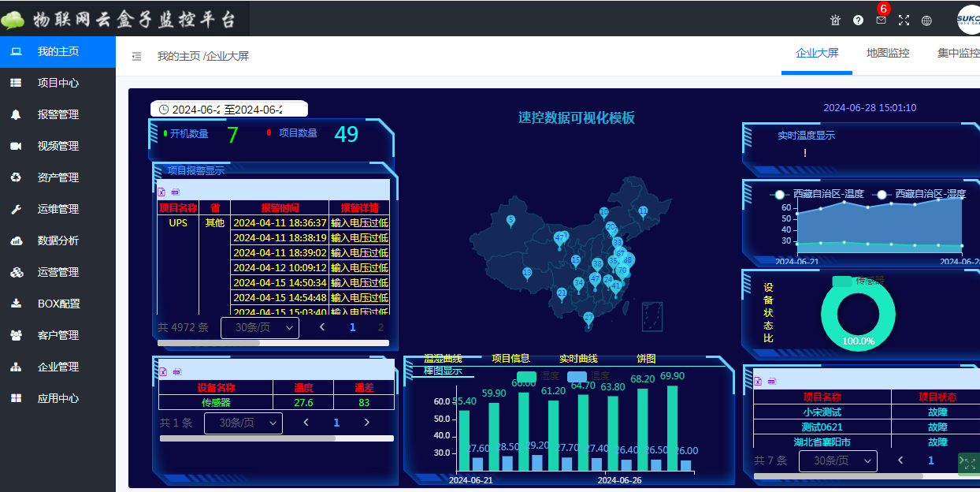Toggle the blue humidity legend in bar chart

click(x=577, y=376)
